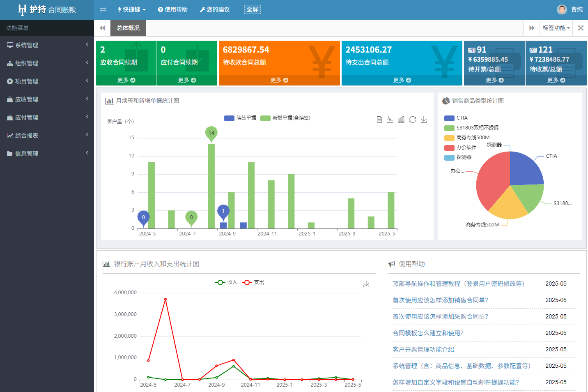Open 使用帮助 in top navigation
Viewport: 588px width, 392px height.
[x=173, y=9]
